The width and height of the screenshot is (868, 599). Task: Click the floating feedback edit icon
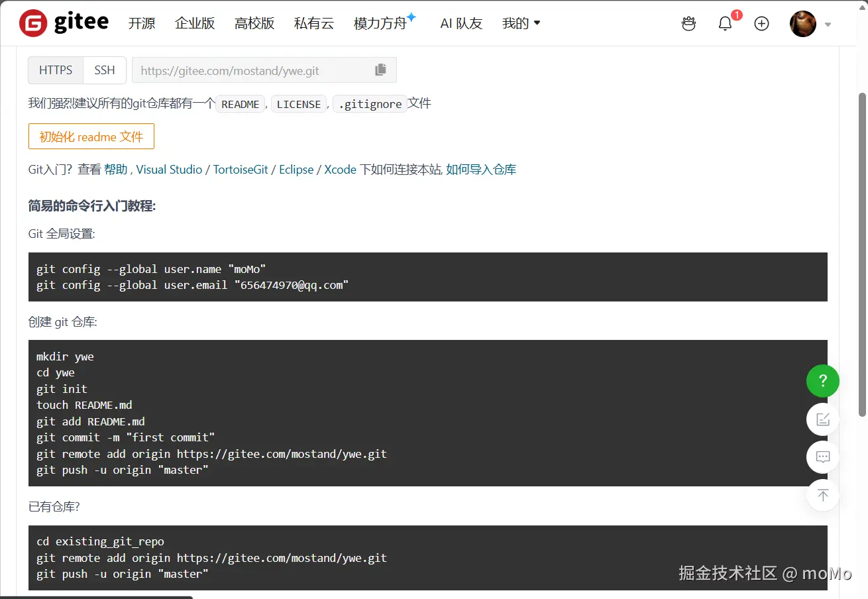[823, 419]
